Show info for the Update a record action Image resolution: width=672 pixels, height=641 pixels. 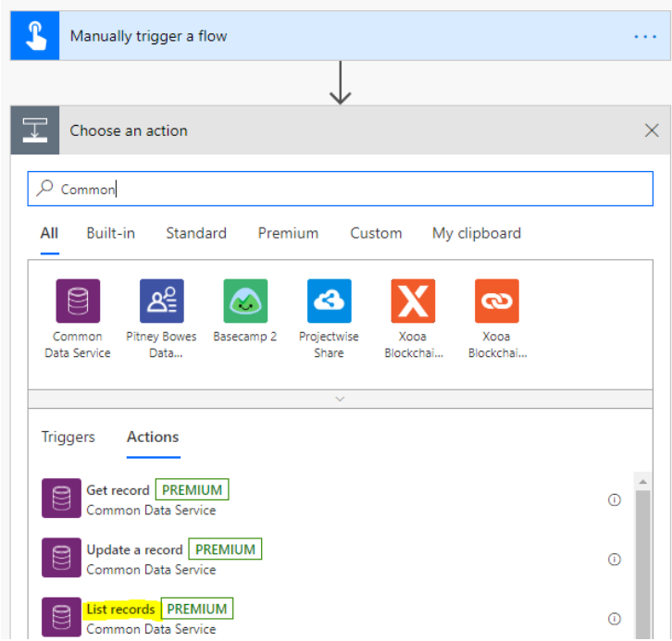coord(614,560)
